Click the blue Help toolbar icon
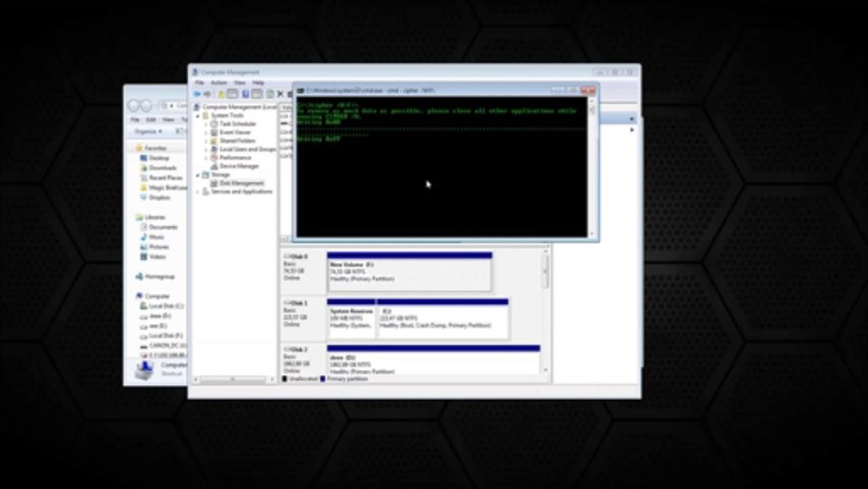This screenshot has width=868, height=489. (x=246, y=94)
